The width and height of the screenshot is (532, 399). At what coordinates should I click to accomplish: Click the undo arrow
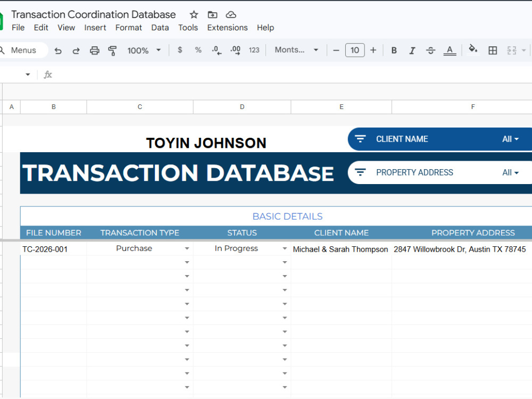click(58, 51)
